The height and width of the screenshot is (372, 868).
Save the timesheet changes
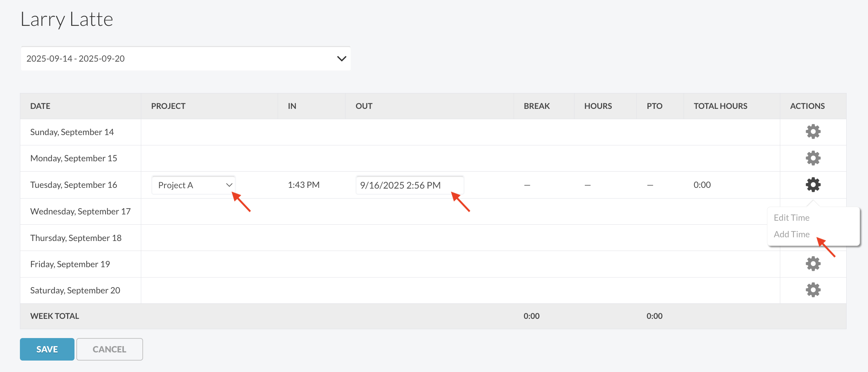point(47,349)
